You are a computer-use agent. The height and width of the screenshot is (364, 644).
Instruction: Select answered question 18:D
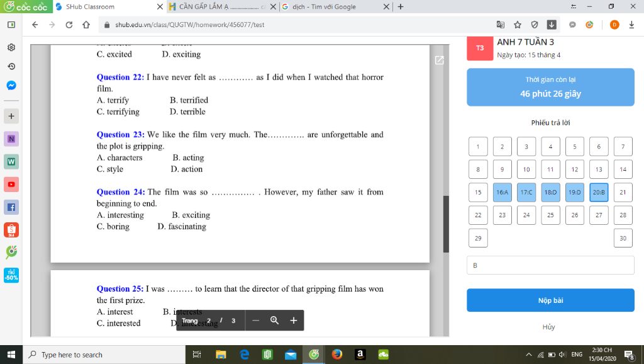point(550,192)
